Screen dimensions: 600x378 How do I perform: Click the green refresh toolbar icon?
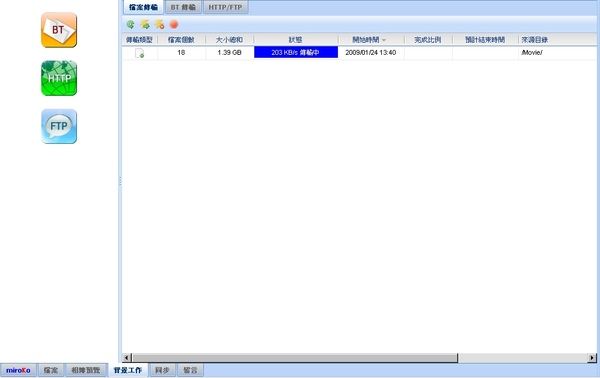(x=130, y=24)
